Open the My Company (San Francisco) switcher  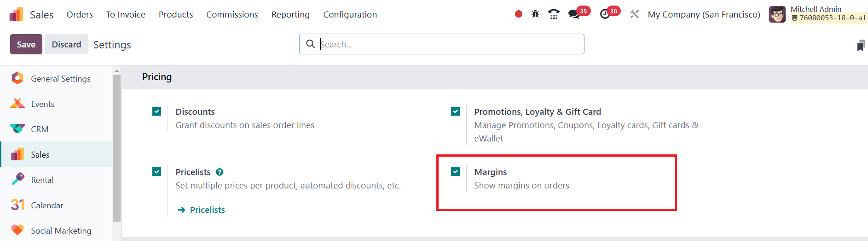tap(704, 14)
